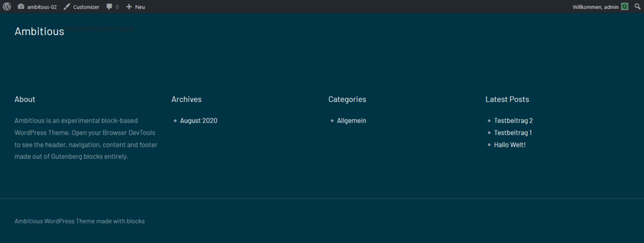Open the Hallo Welt! post
The width and height of the screenshot is (644, 243).
(x=509, y=145)
